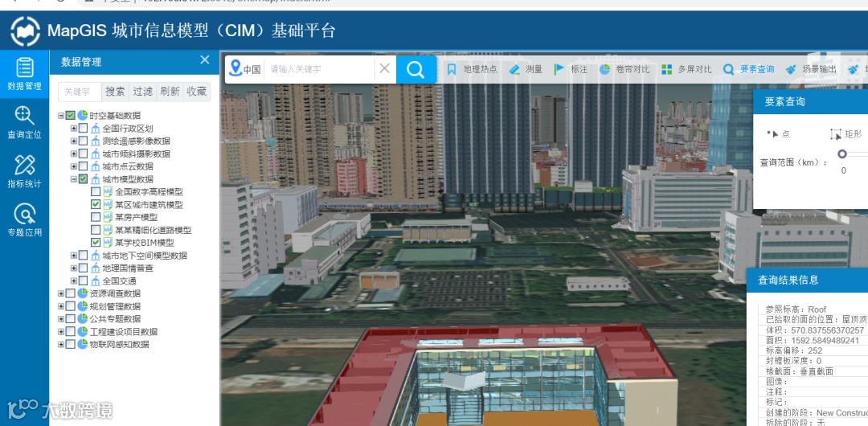Expand the 规划管理数据 tree node
This screenshot has width=868, height=426.
[x=61, y=305]
